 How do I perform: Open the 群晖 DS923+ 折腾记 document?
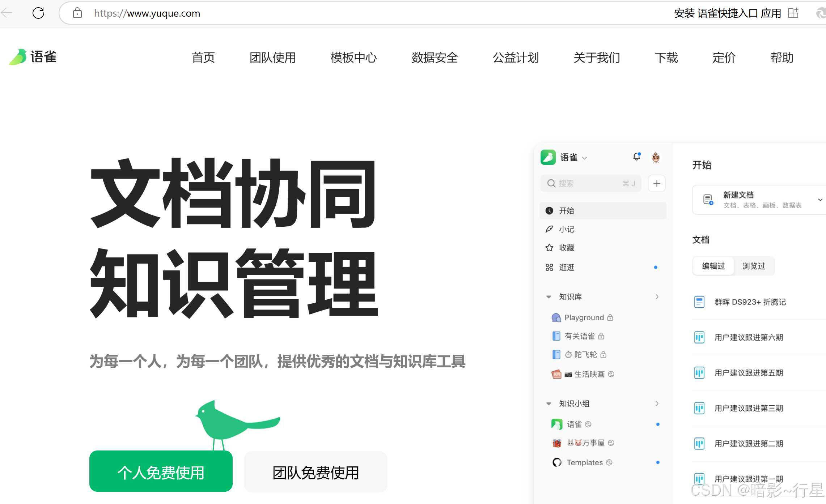[x=750, y=302]
